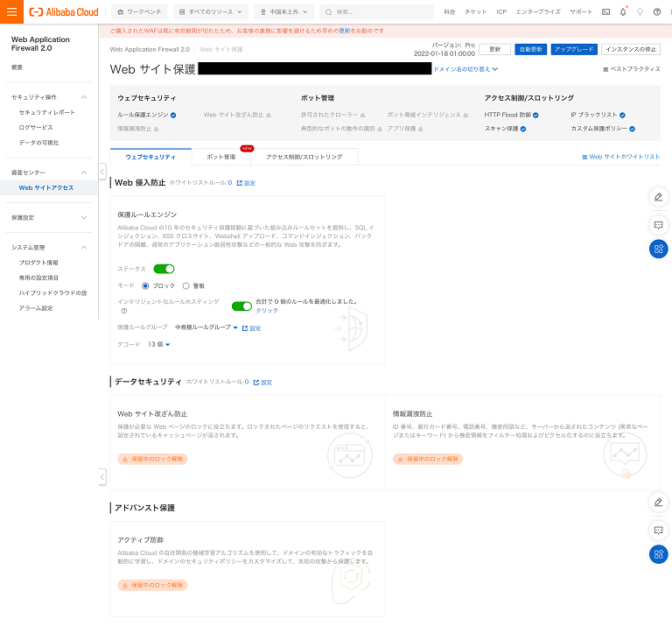Click the top search input field
Image resolution: width=672 pixels, height=633 pixels.
point(376,12)
